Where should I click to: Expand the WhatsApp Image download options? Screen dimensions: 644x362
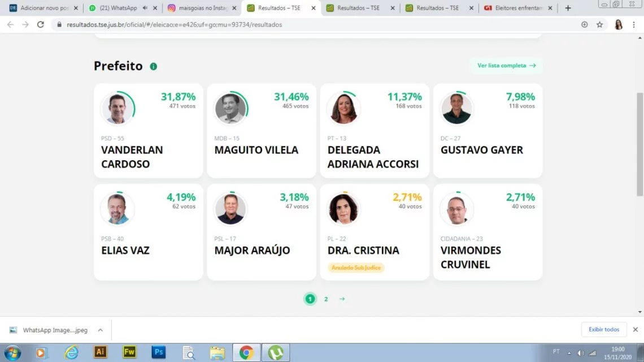point(100,330)
